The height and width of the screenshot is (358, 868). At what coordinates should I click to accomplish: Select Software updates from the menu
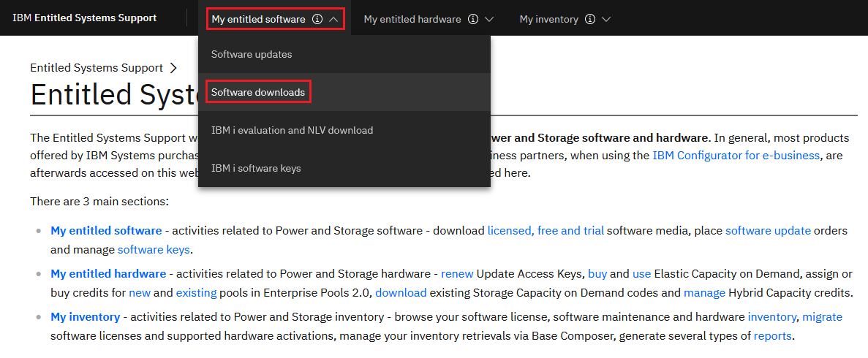click(x=252, y=54)
